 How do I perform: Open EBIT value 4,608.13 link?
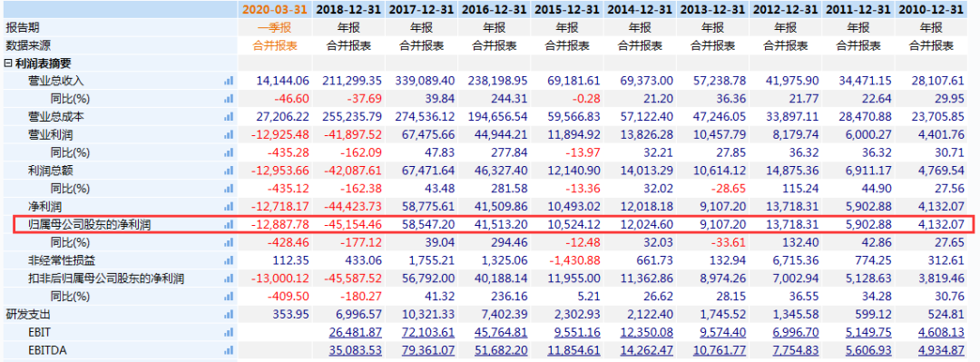point(941,333)
